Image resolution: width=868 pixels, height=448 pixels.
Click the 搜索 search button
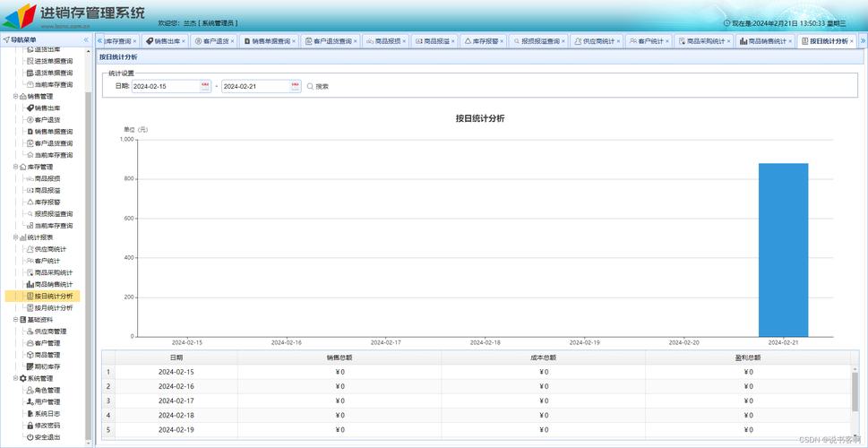click(318, 86)
